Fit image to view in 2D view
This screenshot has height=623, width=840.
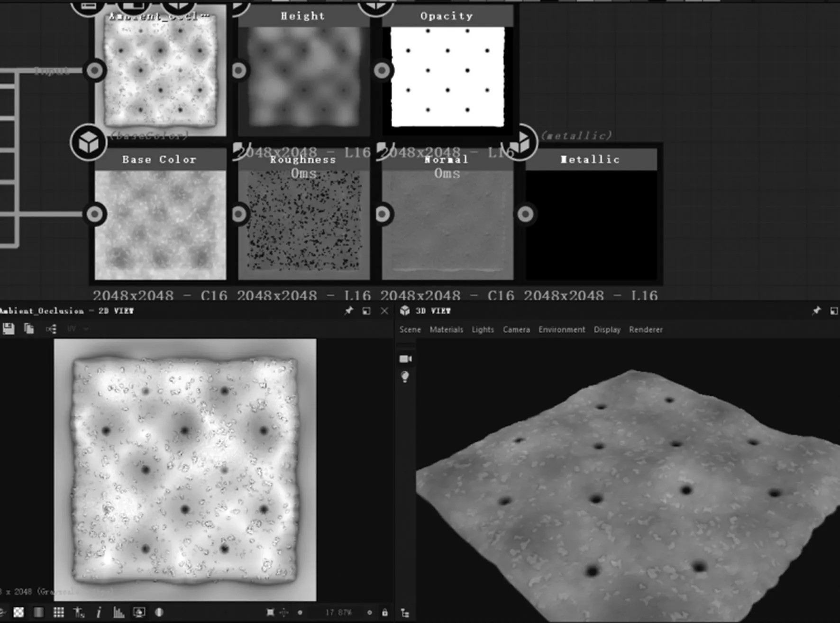[270, 612]
